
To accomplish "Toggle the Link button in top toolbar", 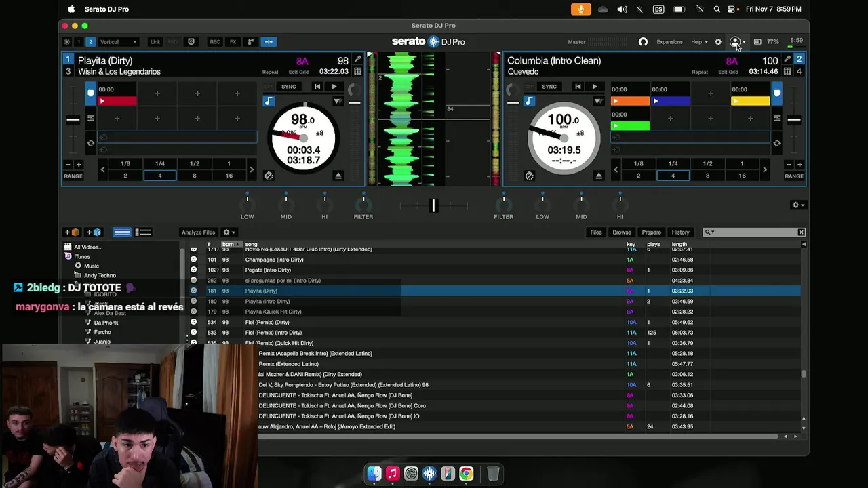I will (x=155, y=42).
